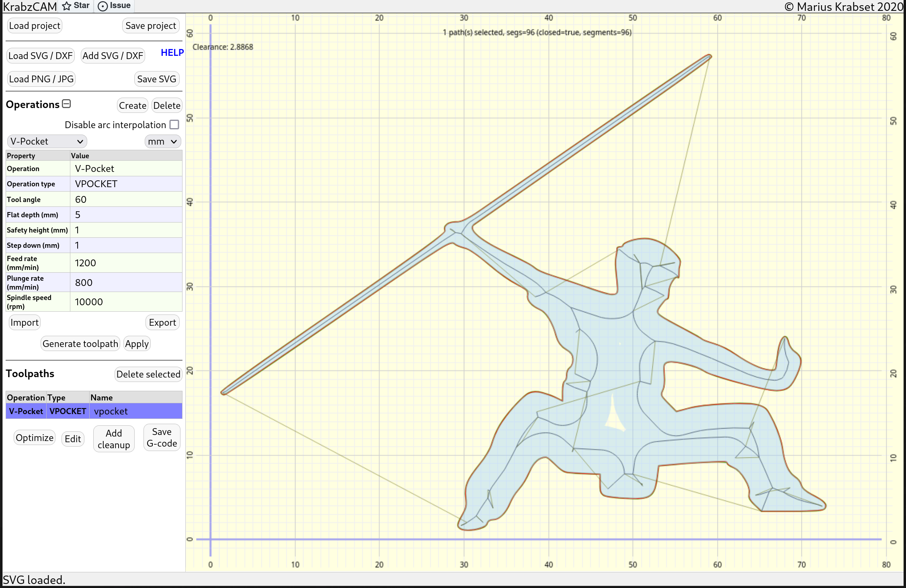Click the Export operation settings icon

point(162,322)
